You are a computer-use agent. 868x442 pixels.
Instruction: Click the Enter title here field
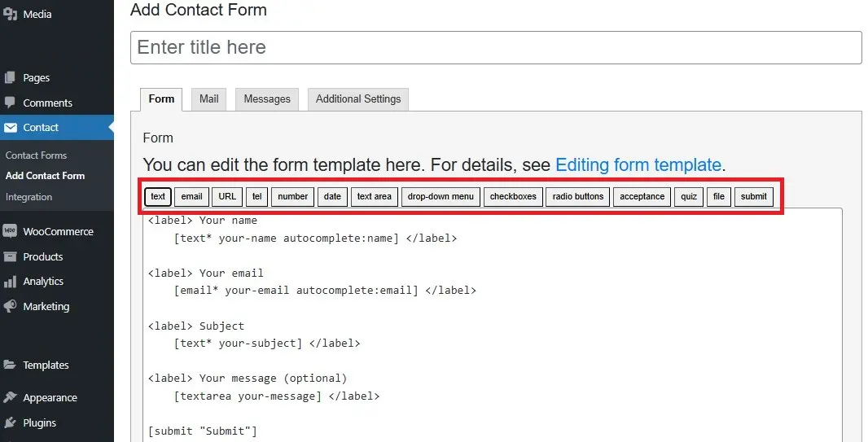pos(496,47)
